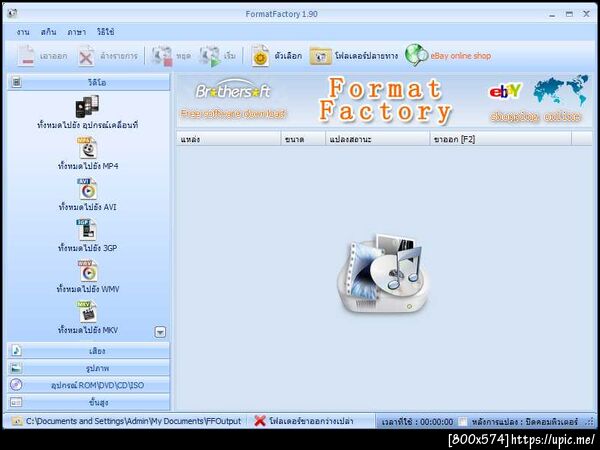600x450 pixels.
Task: Open the งาน (Task) menu
Action: [x=23, y=32]
